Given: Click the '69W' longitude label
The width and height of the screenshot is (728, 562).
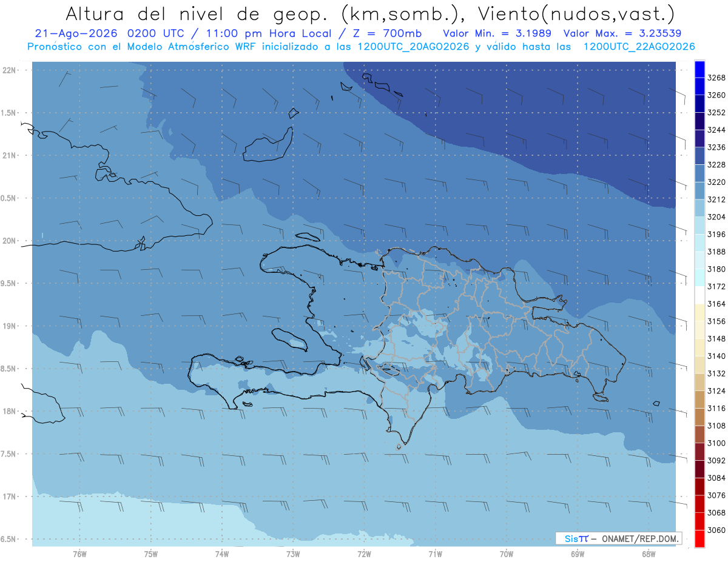Looking at the screenshot, I should (578, 553).
